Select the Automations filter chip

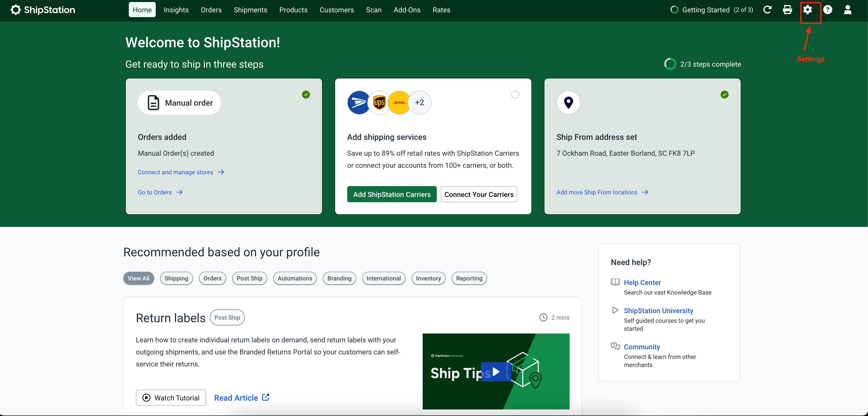(x=295, y=278)
